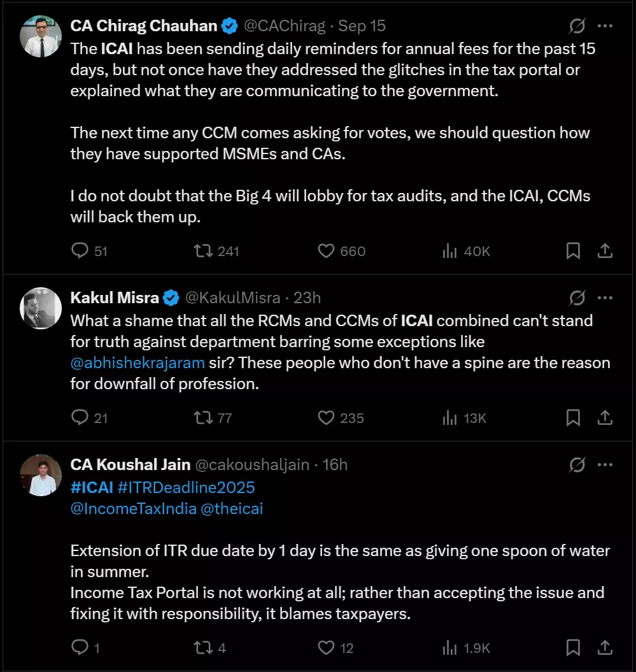Viewport: 636px width, 672px height.
Task: Bookmark CA Chirag Chauhan's tweet
Action: pos(573,251)
